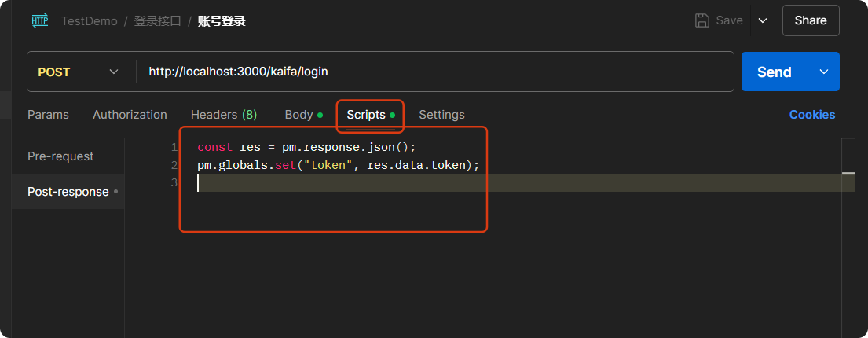Click the Save floppy disk icon
The height and width of the screenshot is (338, 868).
pos(702,20)
